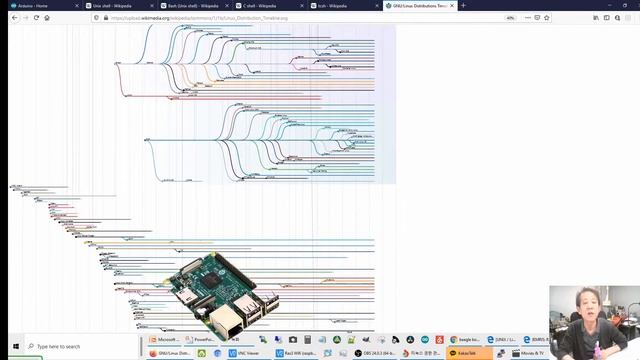
Task: Bookmark this page with star icon
Action: pyautogui.click(x=547, y=18)
